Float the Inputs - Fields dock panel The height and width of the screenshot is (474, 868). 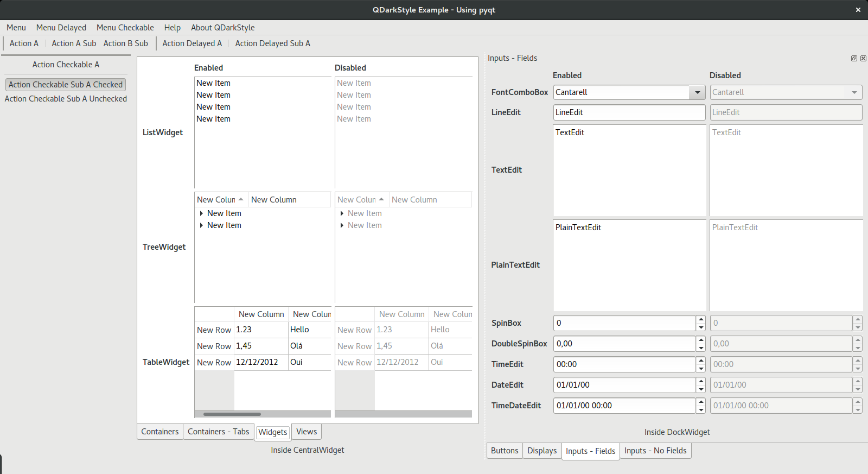pos(854,58)
